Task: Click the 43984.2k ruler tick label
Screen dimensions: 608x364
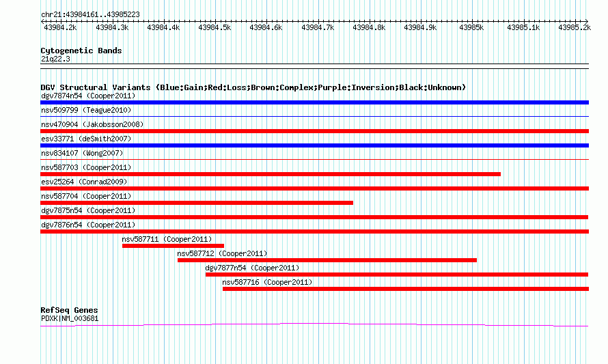Action: click(61, 27)
